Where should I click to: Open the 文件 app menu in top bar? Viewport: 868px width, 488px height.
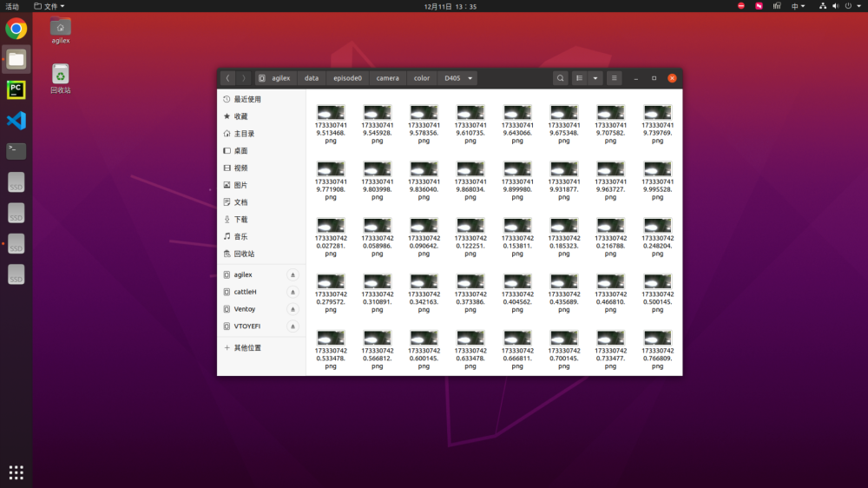[x=49, y=6]
